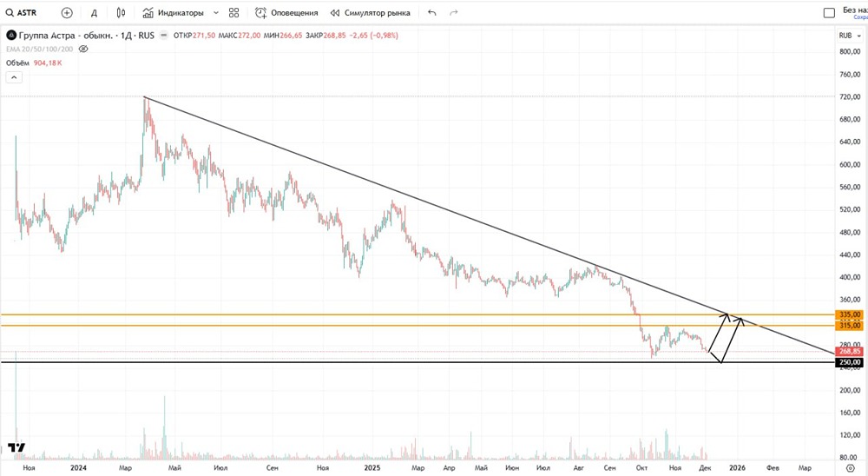Open chart layout grid selector

click(234, 13)
